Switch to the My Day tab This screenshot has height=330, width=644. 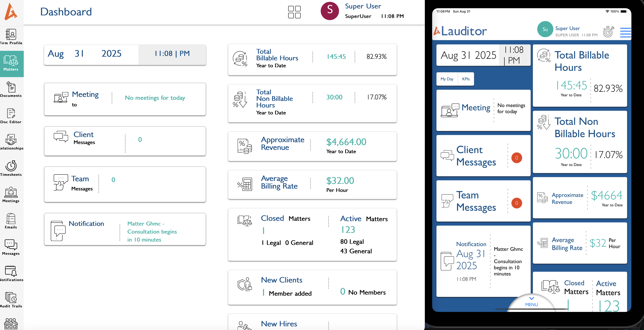447,79
